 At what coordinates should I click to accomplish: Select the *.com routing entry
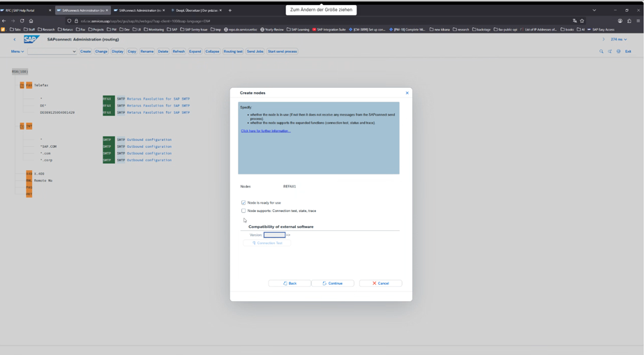click(45, 153)
